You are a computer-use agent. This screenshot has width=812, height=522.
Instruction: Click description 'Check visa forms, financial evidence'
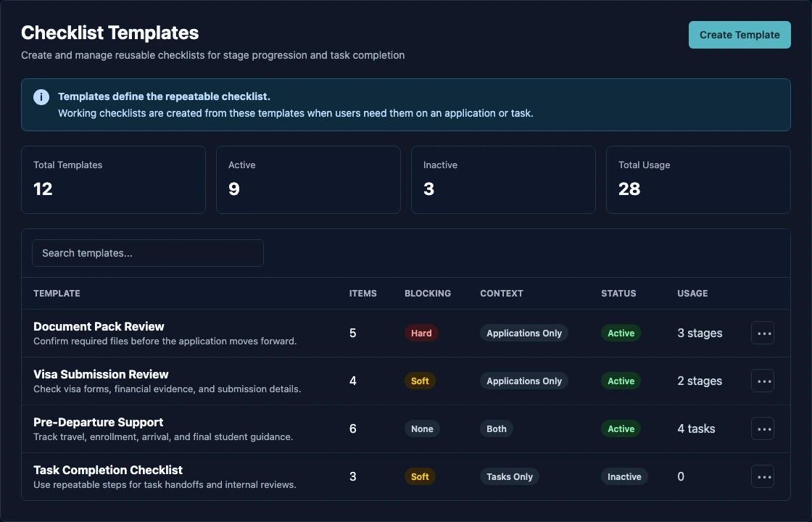pos(167,389)
